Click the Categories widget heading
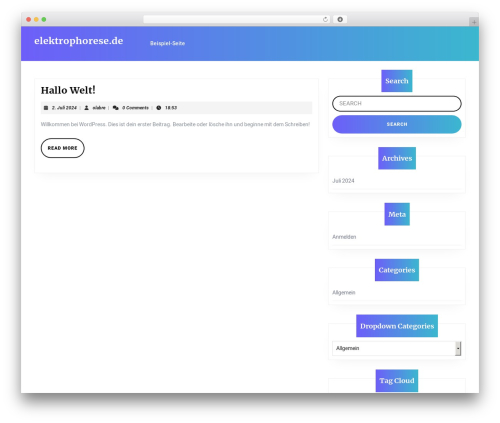500x423 pixels. pyautogui.click(x=397, y=270)
